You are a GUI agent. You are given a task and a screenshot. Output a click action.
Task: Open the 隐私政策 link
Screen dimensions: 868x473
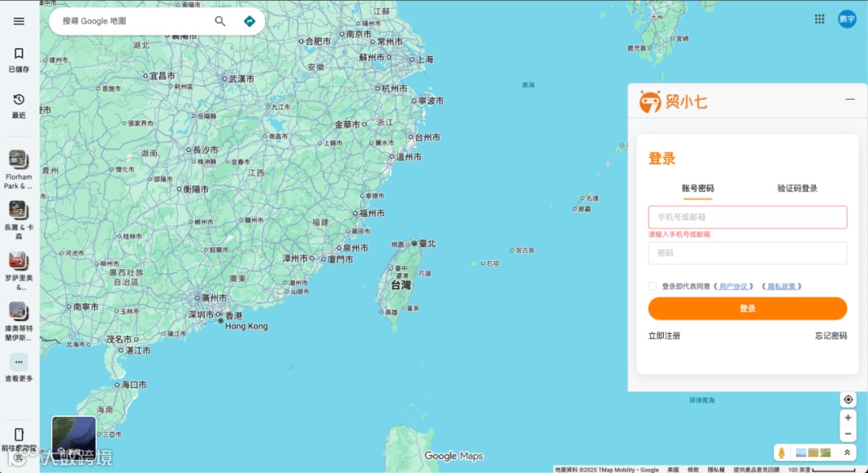[782, 286]
